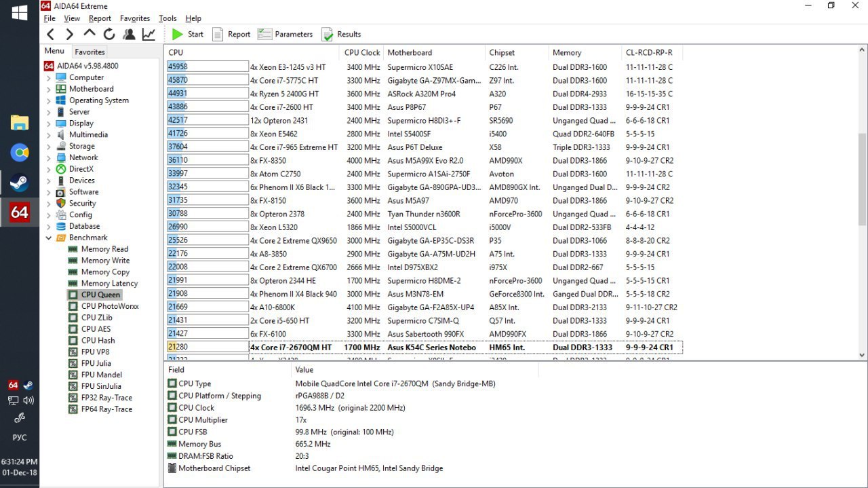Start the benchmark with the Start button
Image resolution: width=868 pixels, height=488 pixels.
tap(187, 34)
